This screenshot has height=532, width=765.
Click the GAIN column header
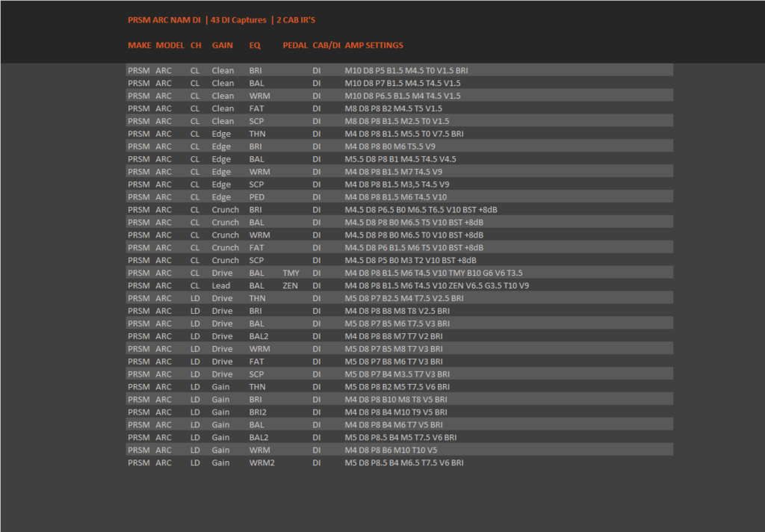222,46
